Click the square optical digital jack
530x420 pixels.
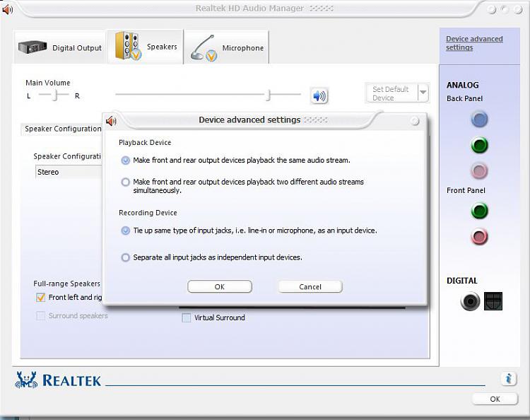coord(493,301)
